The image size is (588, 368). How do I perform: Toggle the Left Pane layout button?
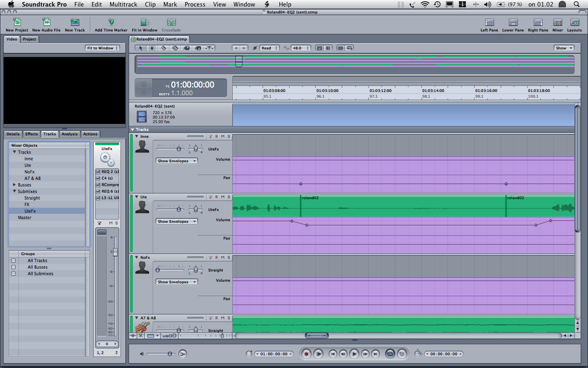[489, 25]
